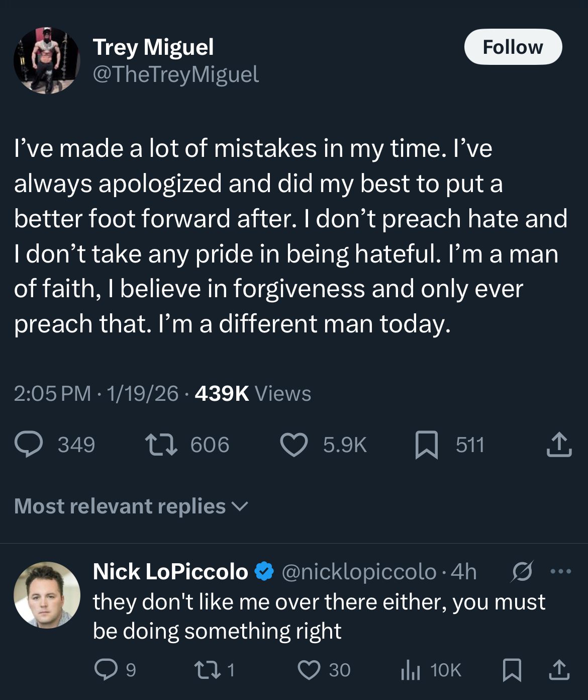The image size is (588, 700).
Task: Click the 439K Views count
Action: pos(253,393)
